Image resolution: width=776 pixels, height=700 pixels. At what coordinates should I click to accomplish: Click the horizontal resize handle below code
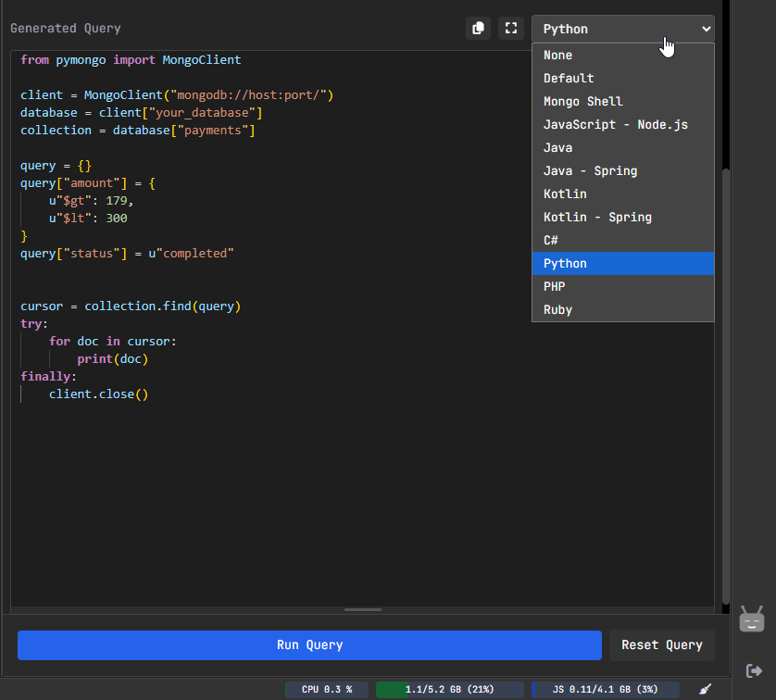(x=363, y=610)
